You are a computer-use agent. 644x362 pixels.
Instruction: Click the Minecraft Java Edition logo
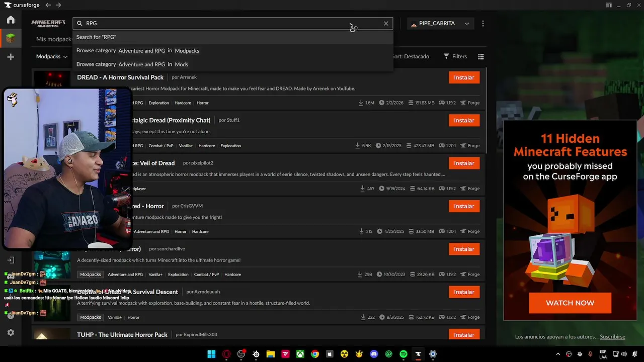pos(48,23)
